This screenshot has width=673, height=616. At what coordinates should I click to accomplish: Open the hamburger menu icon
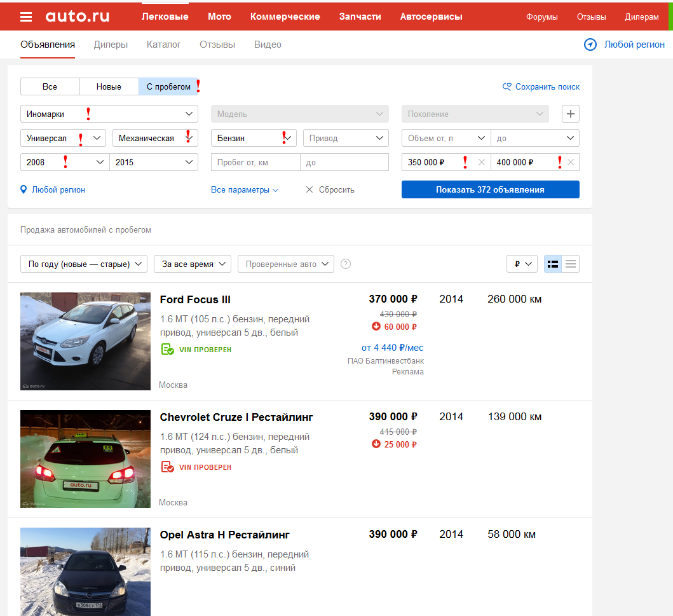click(26, 17)
